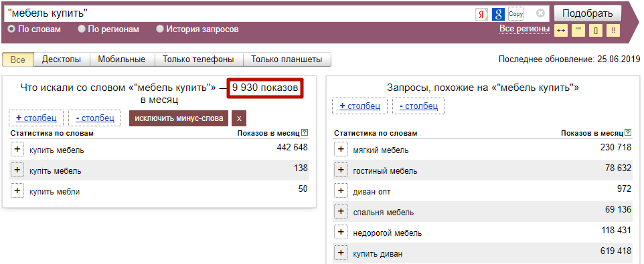
Task: Add 'гостиный мебель' with its plus button
Action: pyautogui.click(x=341, y=170)
